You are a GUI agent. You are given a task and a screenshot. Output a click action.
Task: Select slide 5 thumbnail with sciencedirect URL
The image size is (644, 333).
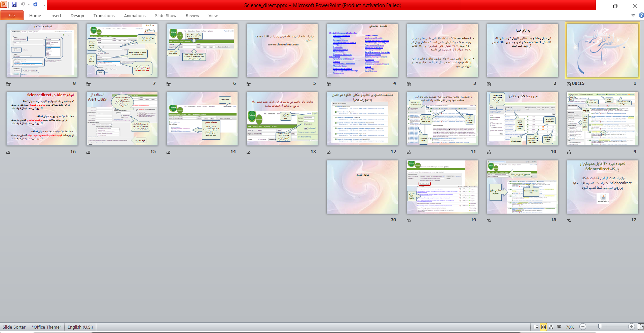tap(282, 50)
